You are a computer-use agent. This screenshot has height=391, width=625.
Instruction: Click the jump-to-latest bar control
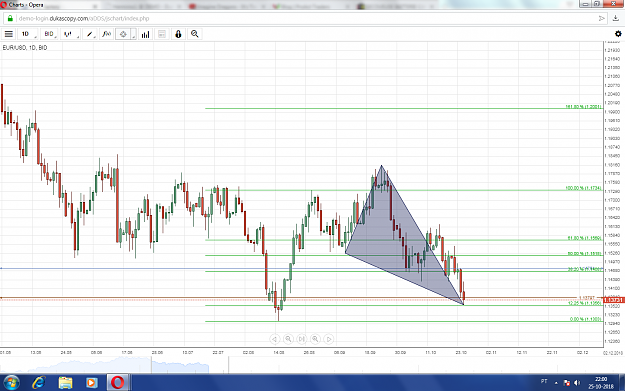pyautogui.click(x=301, y=339)
